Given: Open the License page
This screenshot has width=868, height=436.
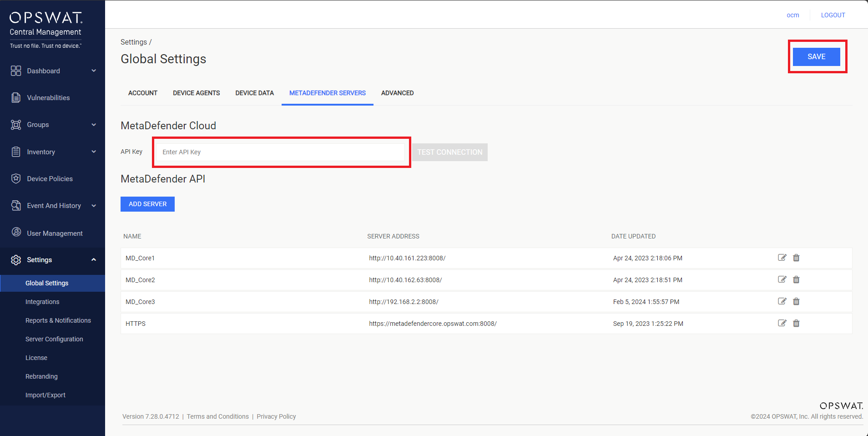Looking at the screenshot, I should 36,358.
